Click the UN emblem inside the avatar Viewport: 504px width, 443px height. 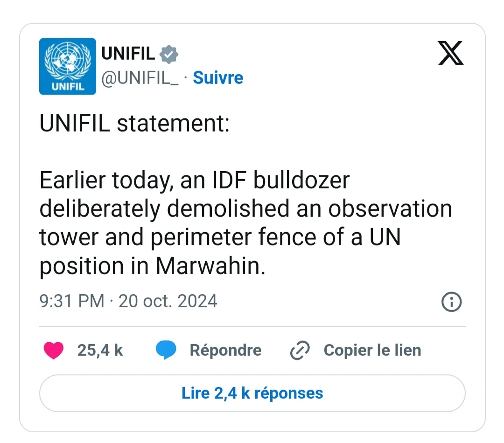68,61
